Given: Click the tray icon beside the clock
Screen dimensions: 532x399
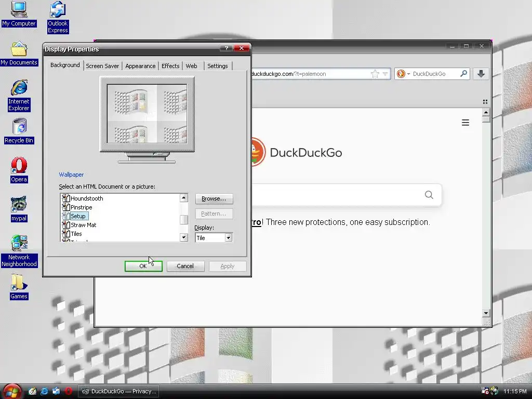Looking at the screenshot, I should [495, 391].
